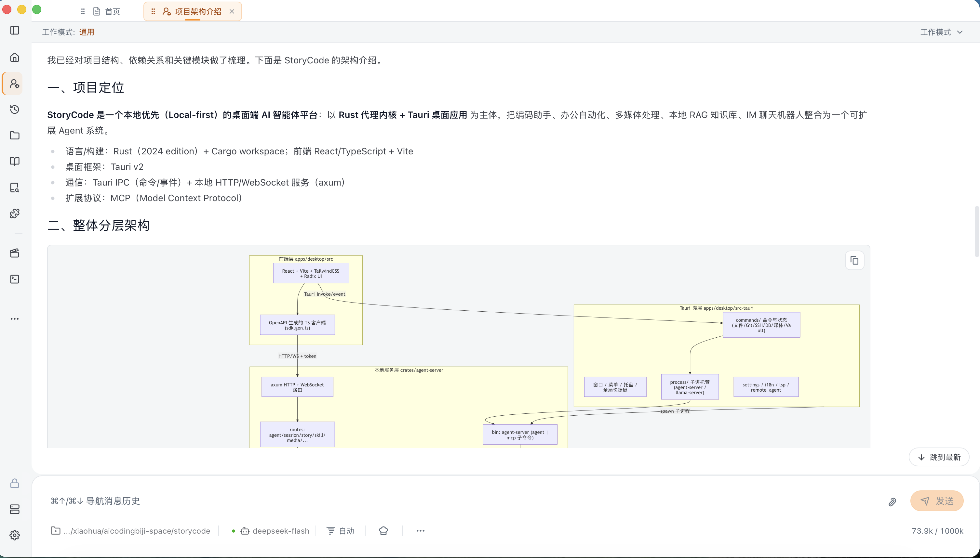Click the 发送 send button
The height and width of the screenshot is (558, 980).
(x=937, y=501)
